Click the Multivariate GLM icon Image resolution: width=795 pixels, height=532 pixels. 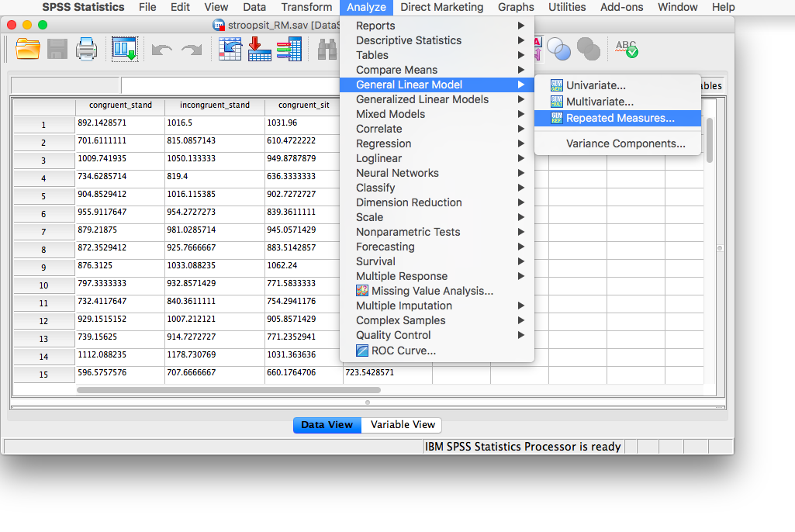[x=557, y=102]
